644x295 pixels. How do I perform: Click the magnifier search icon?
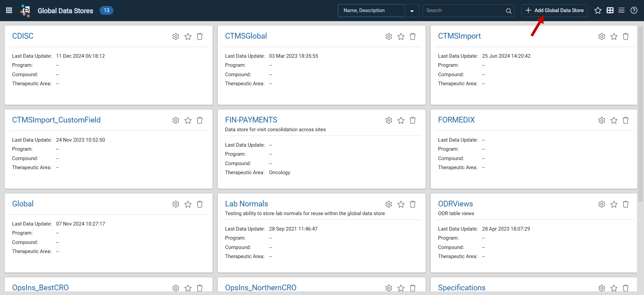(508, 11)
